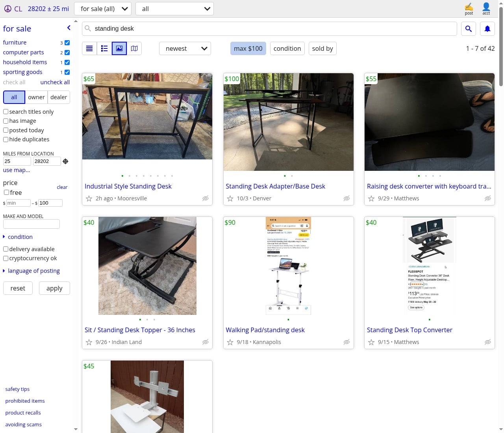Click the blue search magnifier button
Viewport: 504px width, 433px height.
(x=469, y=29)
